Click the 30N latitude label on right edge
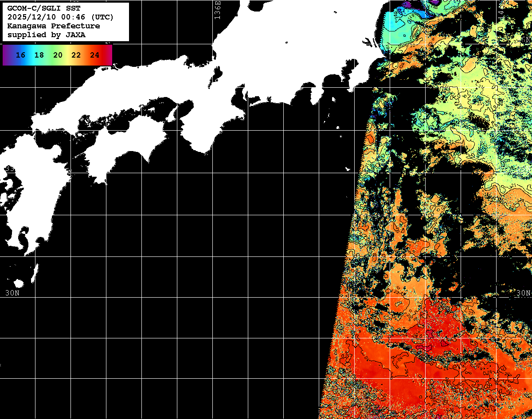 click(x=523, y=293)
